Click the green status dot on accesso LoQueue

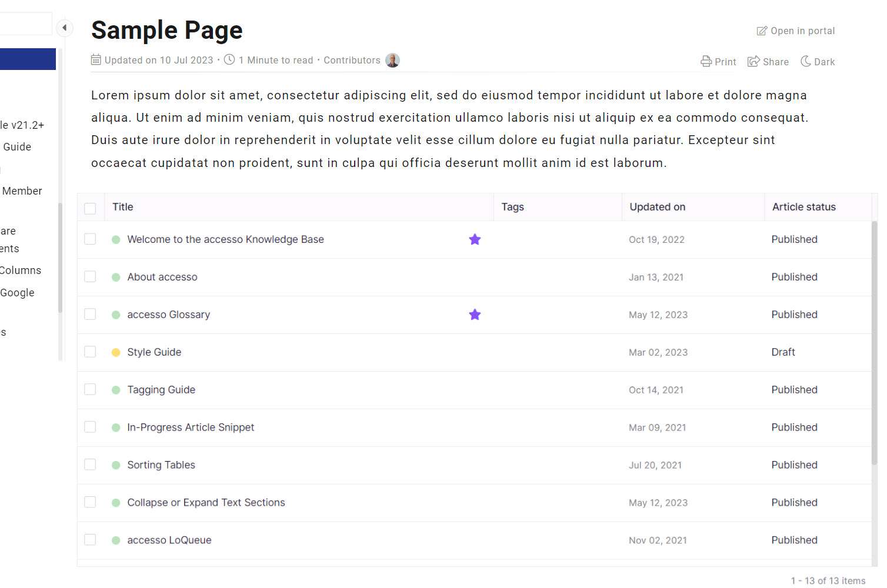(x=116, y=540)
